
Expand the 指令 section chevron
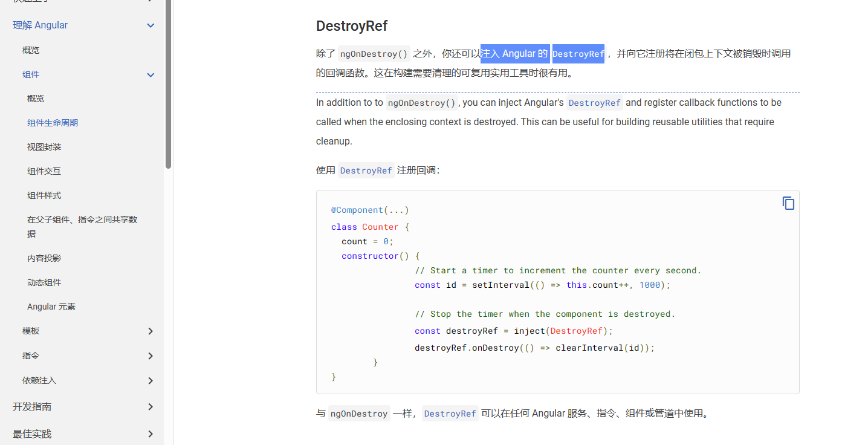tap(151, 356)
